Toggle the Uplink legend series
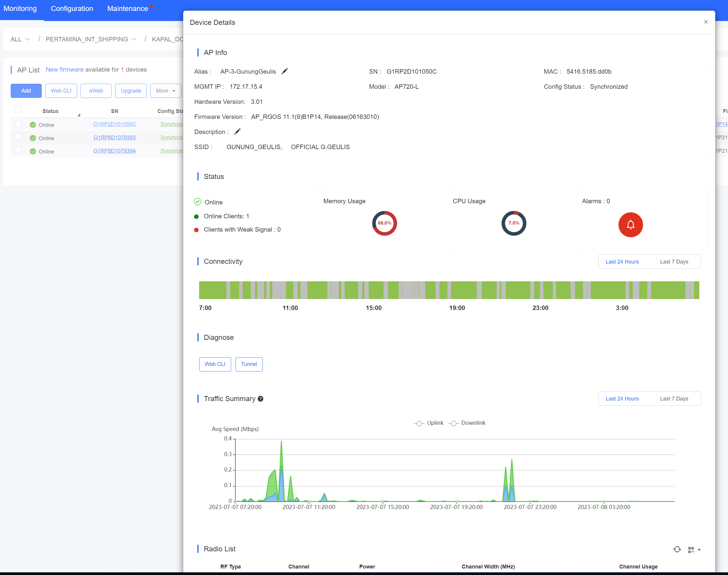728x575 pixels. click(429, 423)
